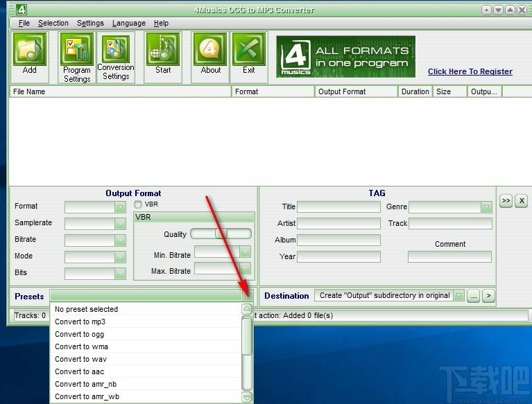Open the Help menu

[x=161, y=23]
